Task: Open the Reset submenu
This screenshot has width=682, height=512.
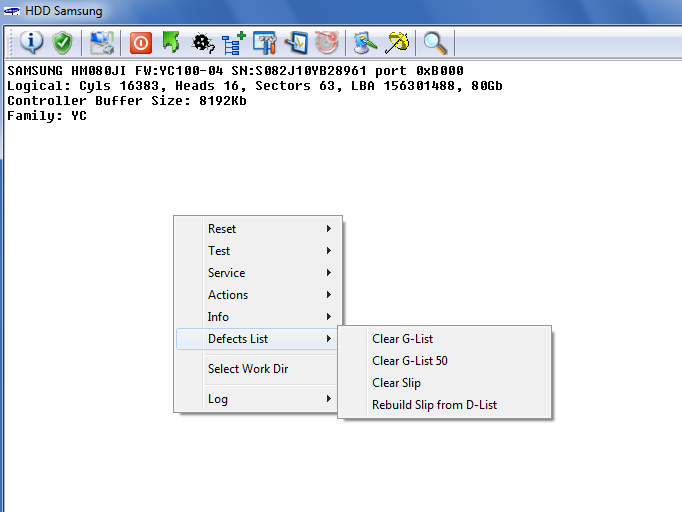Action: [x=257, y=229]
